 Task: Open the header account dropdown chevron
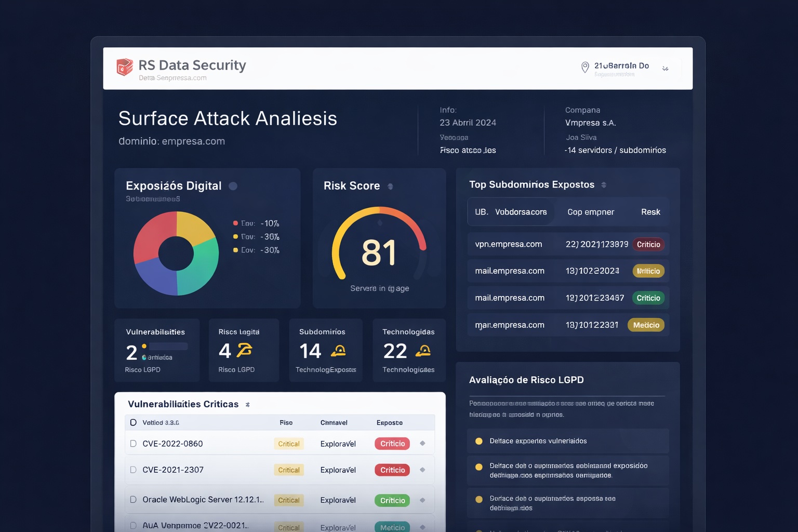click(666, 69)
